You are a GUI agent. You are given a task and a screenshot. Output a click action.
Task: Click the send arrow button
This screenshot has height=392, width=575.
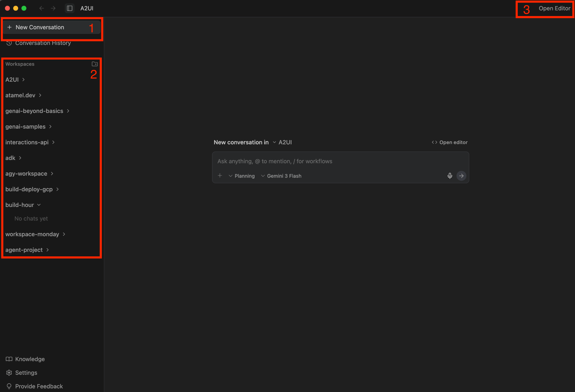461,176
